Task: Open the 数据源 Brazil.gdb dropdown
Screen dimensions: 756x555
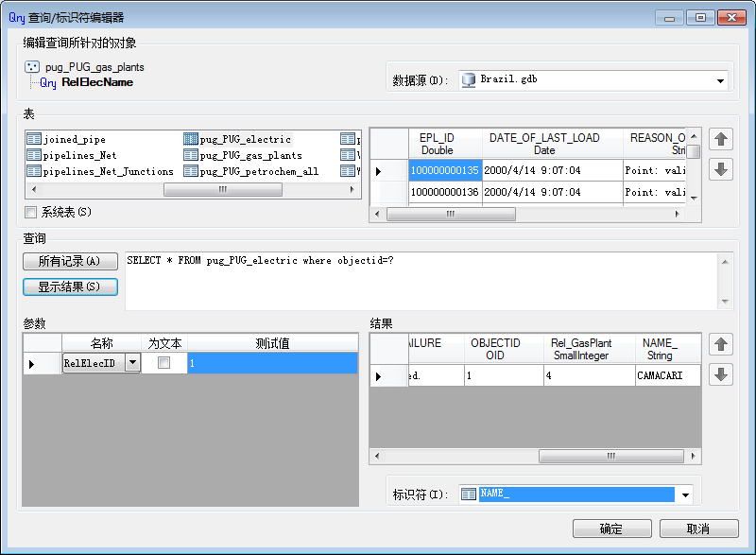Action: coord(720,81)
